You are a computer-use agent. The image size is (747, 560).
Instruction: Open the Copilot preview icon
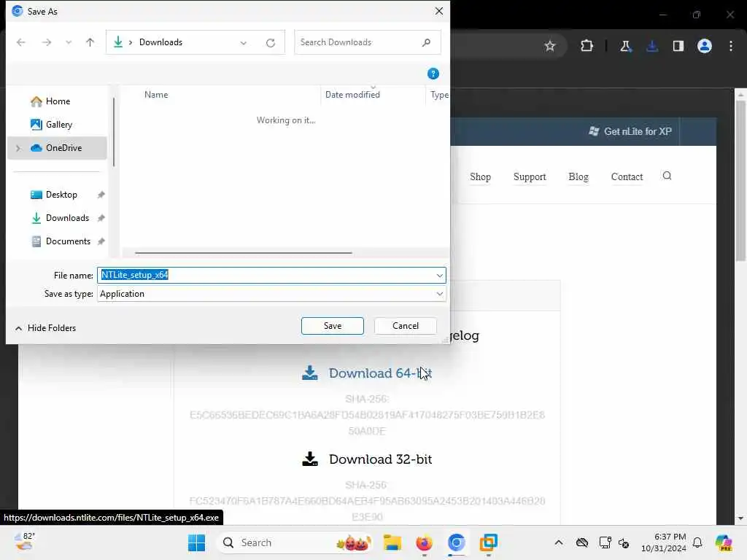pos(724,542)
